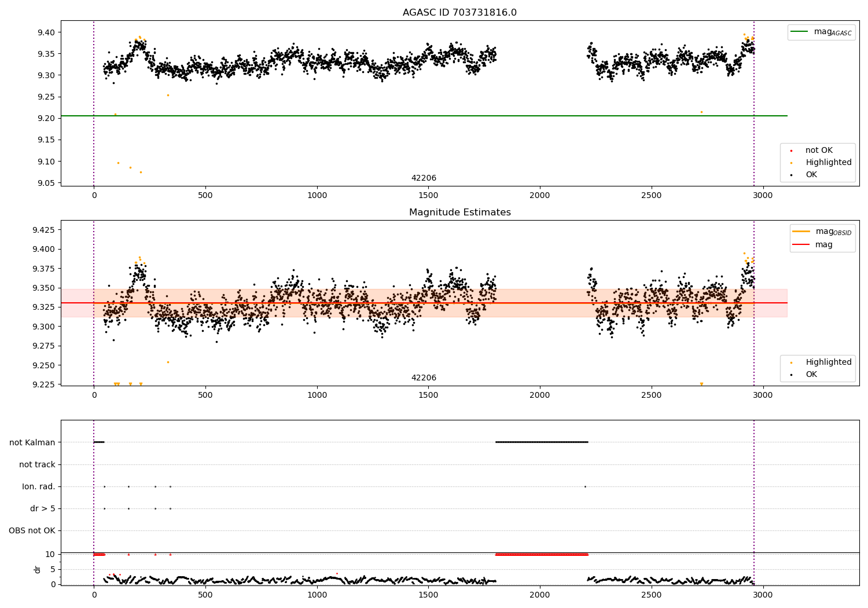Click the "not track" row label
868x608 pixels.
pyautogui.click(x=37, y=464)
